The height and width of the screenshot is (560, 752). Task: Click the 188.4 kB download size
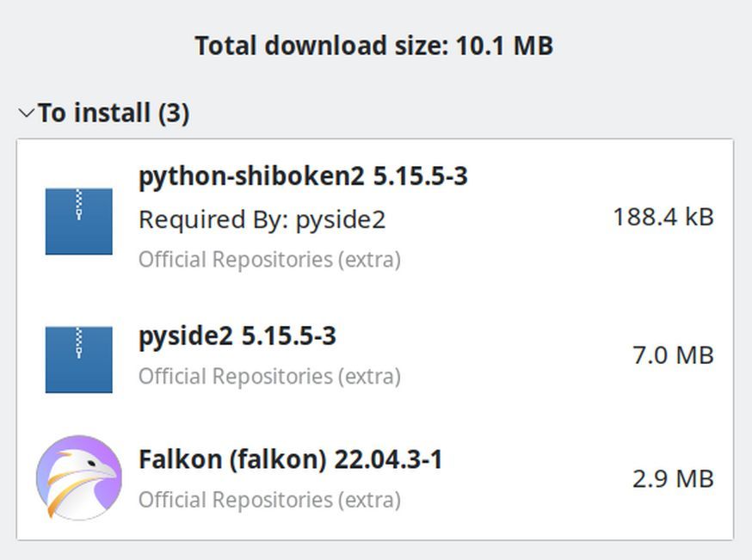click(x=663, y=217)
